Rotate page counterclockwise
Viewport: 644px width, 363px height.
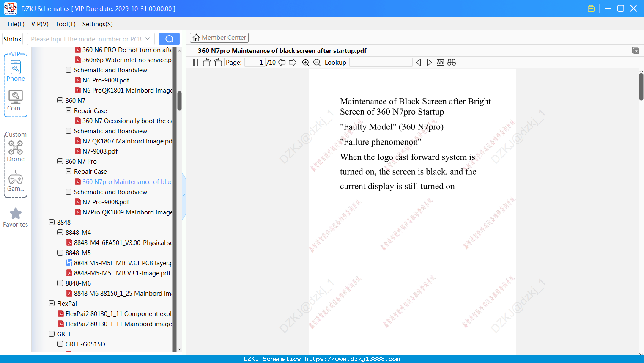point(206,62)
